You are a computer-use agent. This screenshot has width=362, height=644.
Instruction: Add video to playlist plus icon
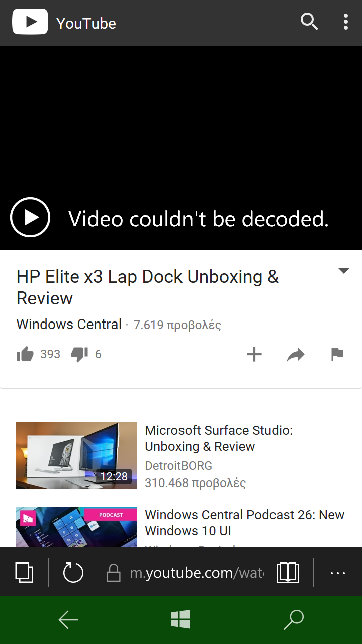pos(254,354)
